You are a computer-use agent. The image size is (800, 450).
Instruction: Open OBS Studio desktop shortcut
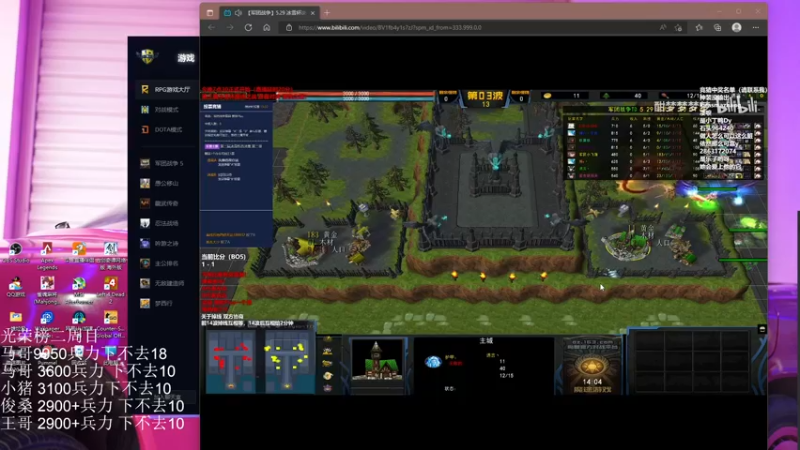tap(16, 253)
